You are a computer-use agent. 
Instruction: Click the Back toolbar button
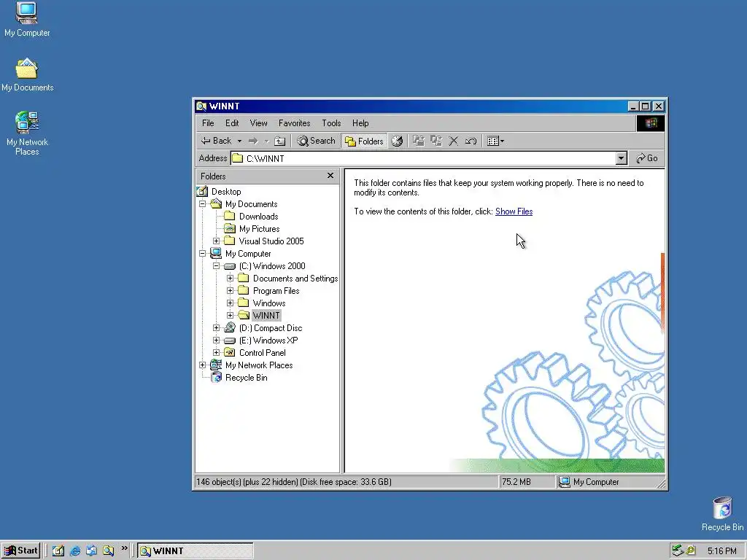point(216,141)
